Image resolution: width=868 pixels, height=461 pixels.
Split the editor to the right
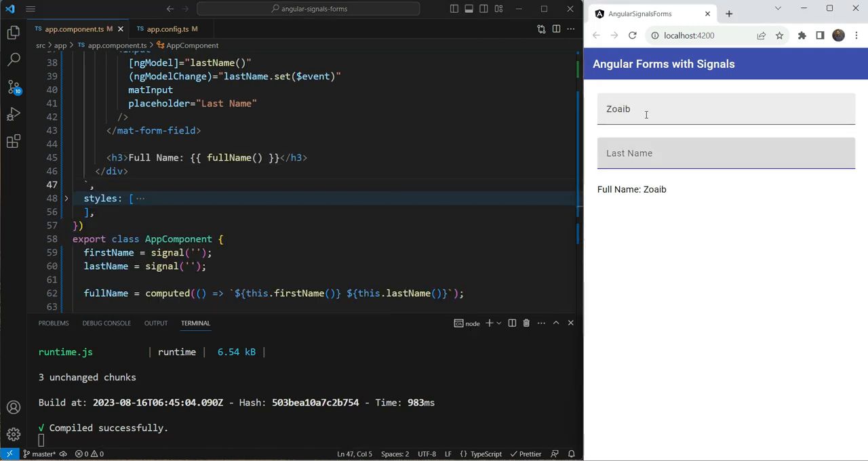pos(556,29)
